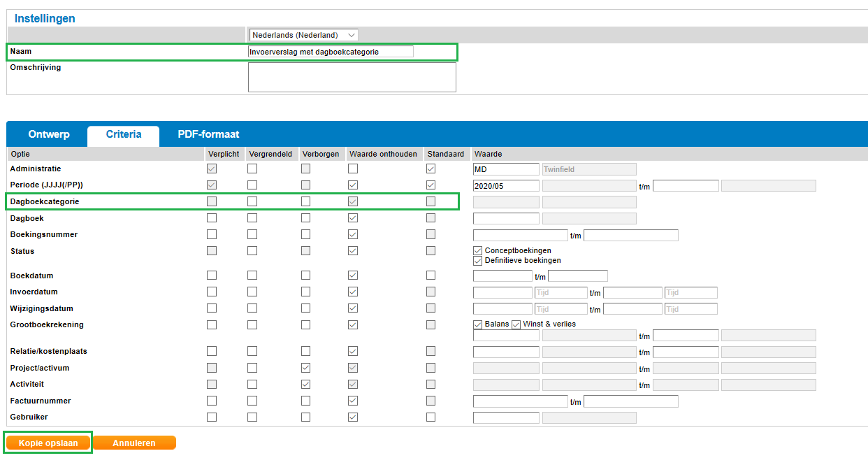
Task: Toggle Vergrendeld checkbox for Administratie
Action: point(252,169)
